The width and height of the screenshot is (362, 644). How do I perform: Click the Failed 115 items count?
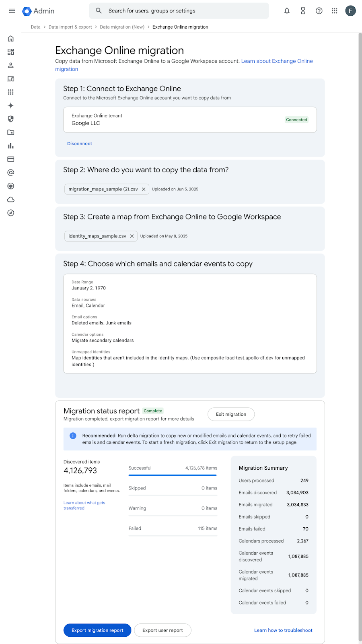tap(208, 528)
